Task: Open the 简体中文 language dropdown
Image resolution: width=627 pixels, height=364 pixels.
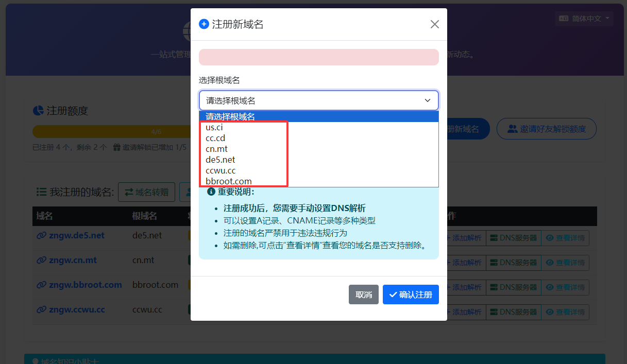Action: point(584,19)
